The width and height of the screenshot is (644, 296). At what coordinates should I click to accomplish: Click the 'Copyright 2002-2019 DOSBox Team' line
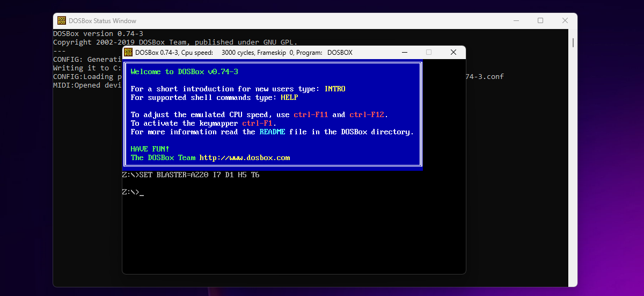click(175, 42)
